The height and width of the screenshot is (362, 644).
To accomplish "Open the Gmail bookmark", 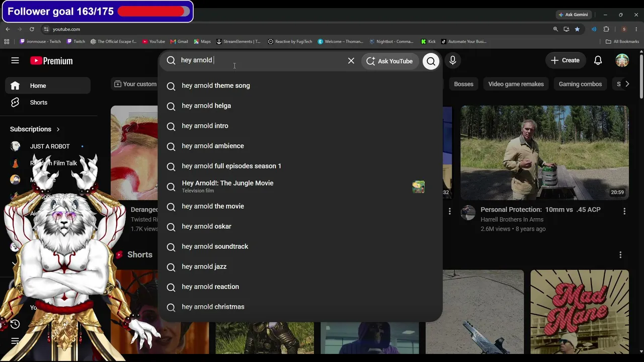I will coord(179,42).
